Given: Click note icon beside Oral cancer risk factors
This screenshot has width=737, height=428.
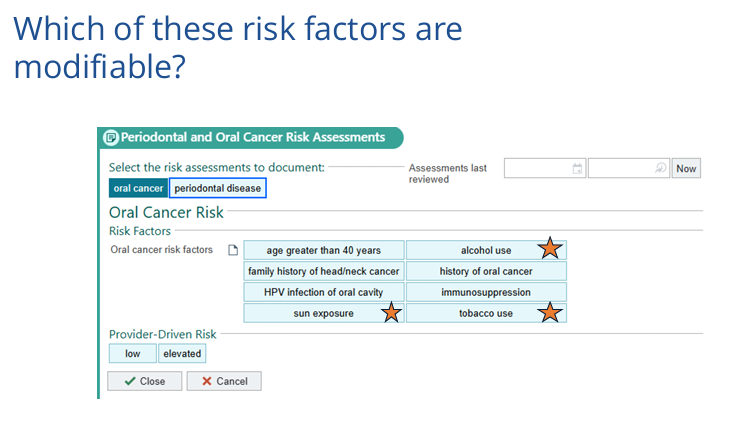Looking at the screenshot, I should tap(232, 250).
